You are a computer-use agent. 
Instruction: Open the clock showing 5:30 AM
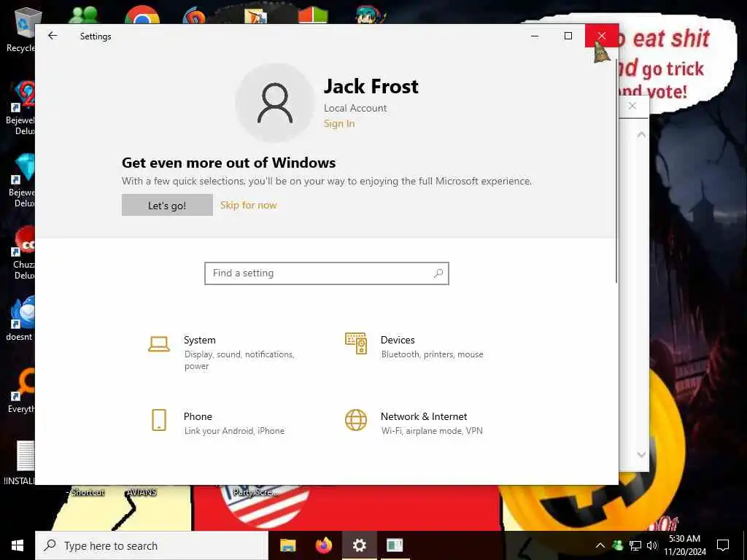(x=684, y=545)
